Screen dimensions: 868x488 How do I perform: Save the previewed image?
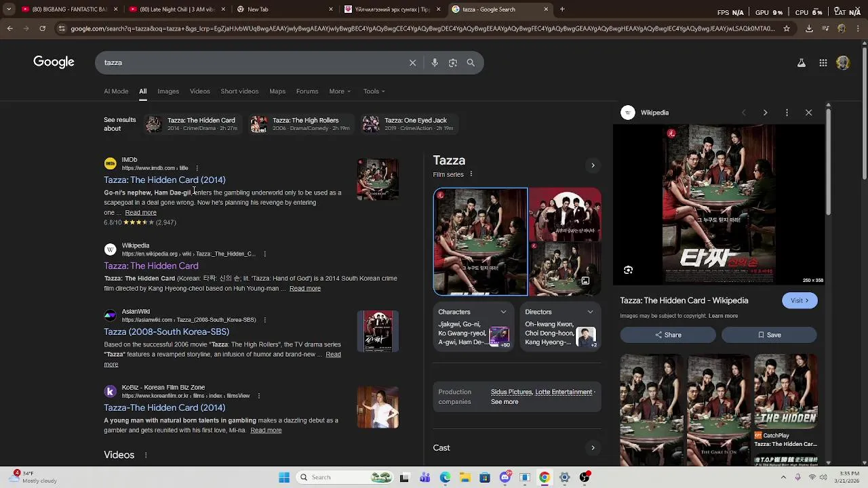coord(769,335)
